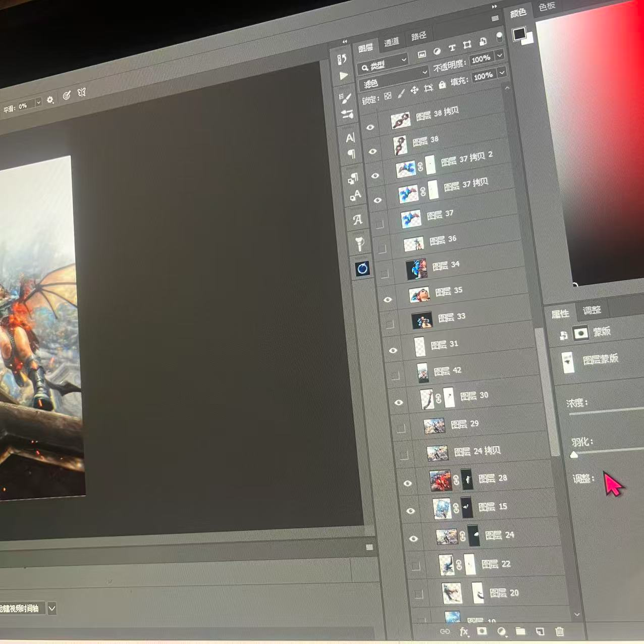The width and height of the screenshot is (644, 644).
Task: Delete layer with the trash icon
Action: 559,631
